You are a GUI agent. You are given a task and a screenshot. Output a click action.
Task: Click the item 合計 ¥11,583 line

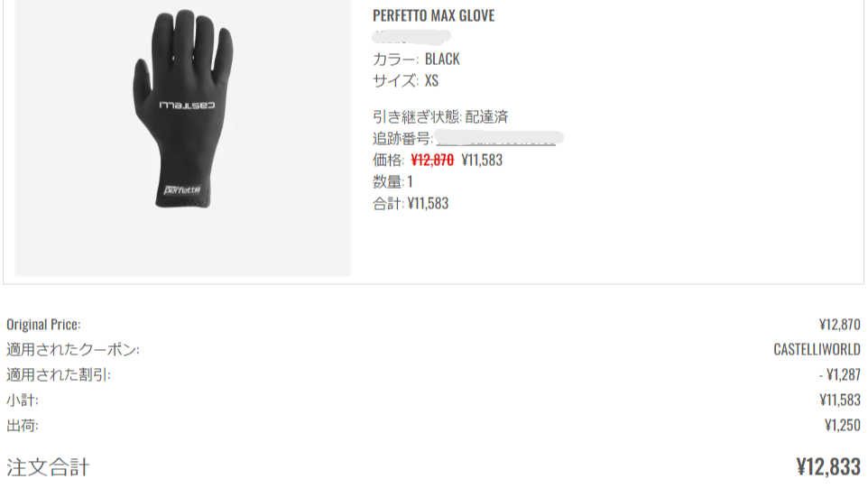(x=411, y=203)
